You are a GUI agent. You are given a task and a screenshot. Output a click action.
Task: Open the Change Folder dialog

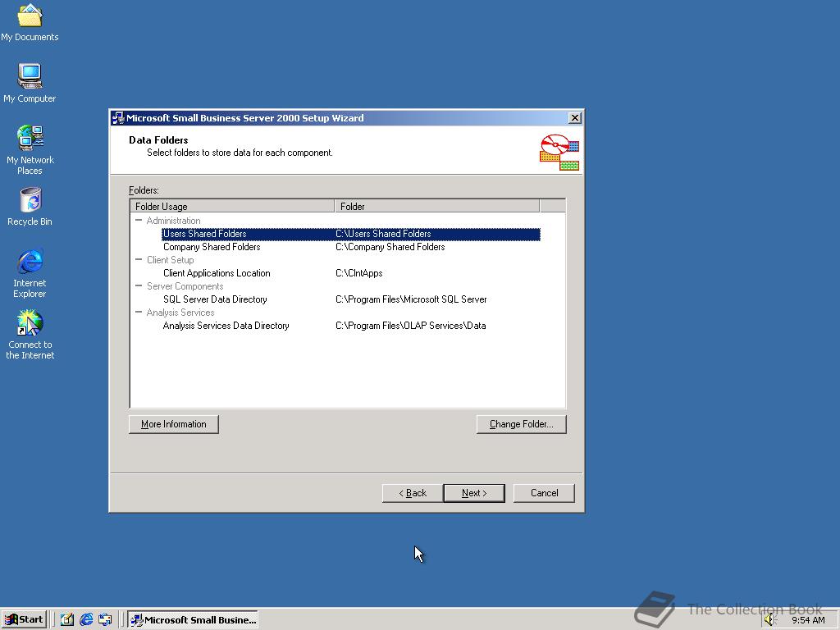point(521,424)
